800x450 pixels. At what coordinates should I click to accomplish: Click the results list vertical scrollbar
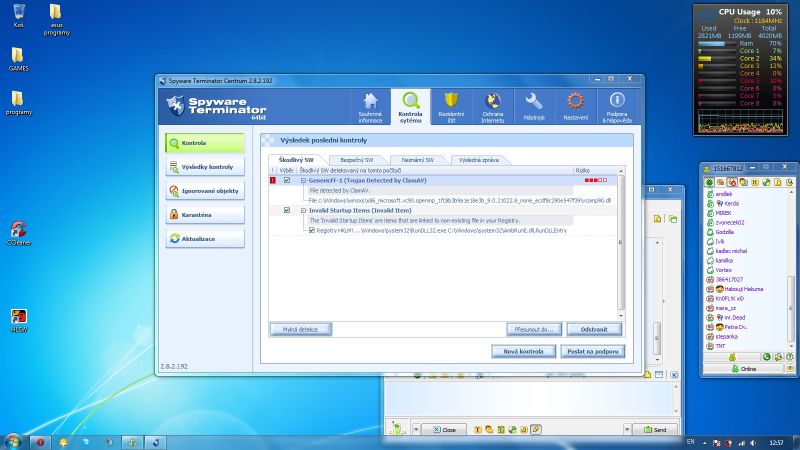621,243
